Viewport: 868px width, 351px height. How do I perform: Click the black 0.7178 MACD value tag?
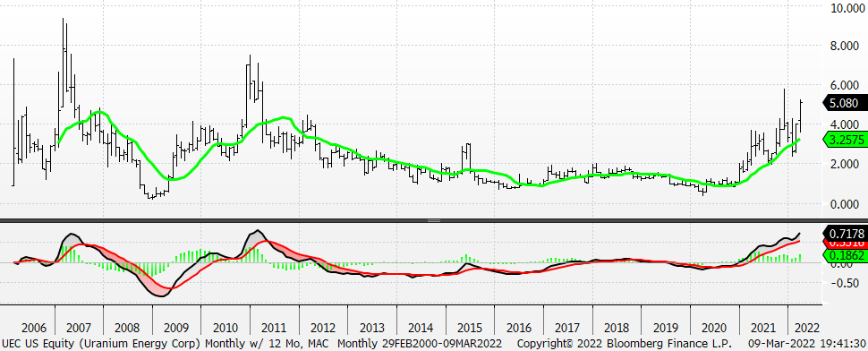click(846, 233)
